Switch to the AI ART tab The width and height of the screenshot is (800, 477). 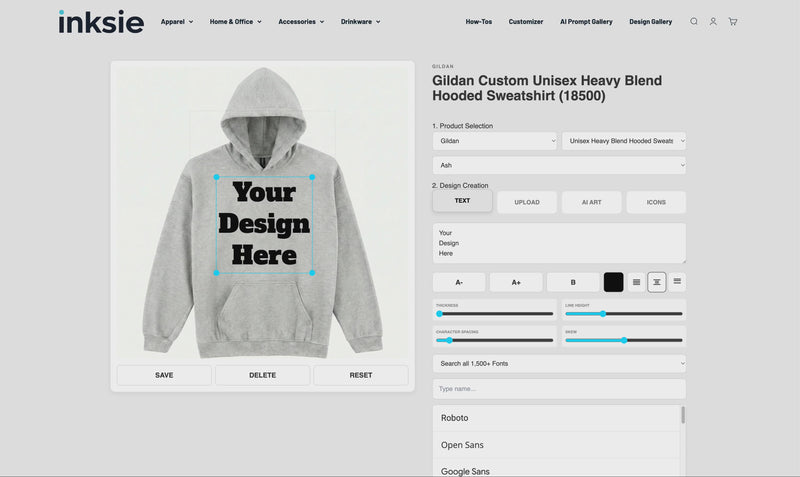coord(591,202)
